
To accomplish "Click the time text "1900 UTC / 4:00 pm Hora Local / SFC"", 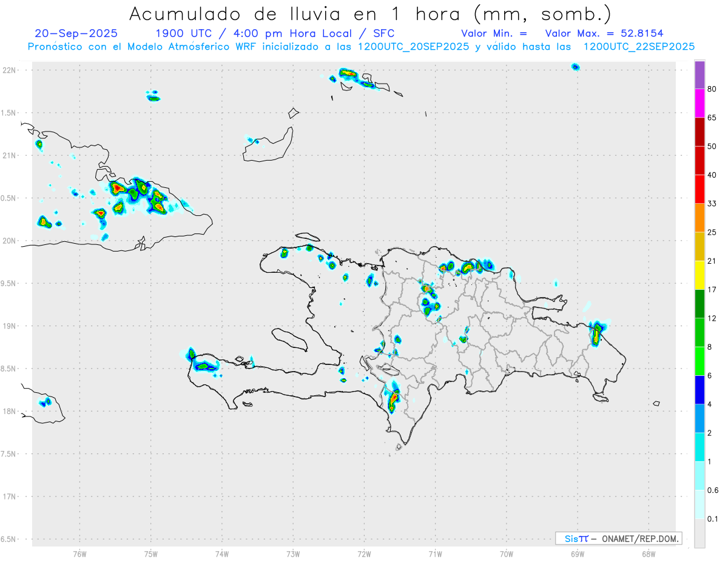I will coord(275,33).
